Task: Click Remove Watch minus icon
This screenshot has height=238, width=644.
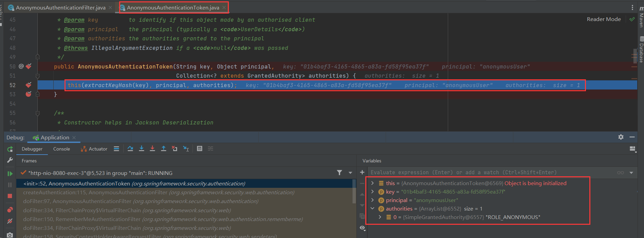Action: (362, 183)
